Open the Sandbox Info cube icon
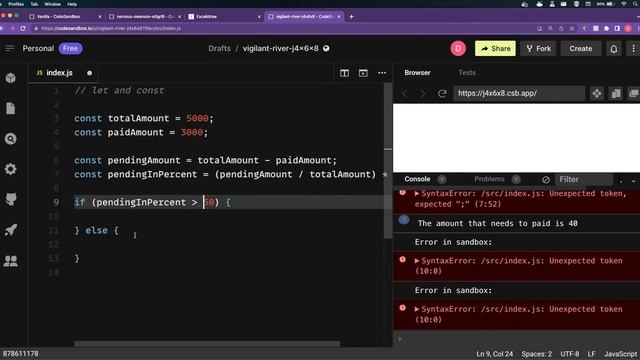 tap(11, 78)
